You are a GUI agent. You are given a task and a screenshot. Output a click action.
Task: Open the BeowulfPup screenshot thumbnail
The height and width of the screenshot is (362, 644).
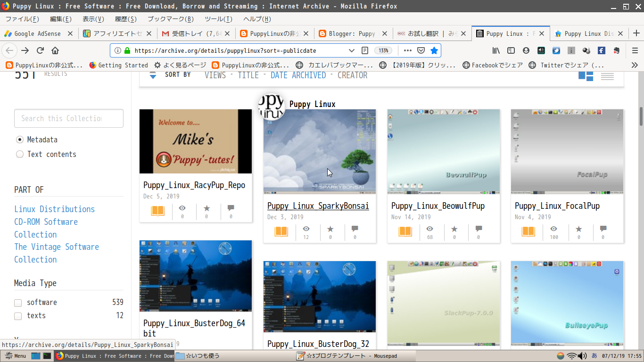click(x=443, y=152)
